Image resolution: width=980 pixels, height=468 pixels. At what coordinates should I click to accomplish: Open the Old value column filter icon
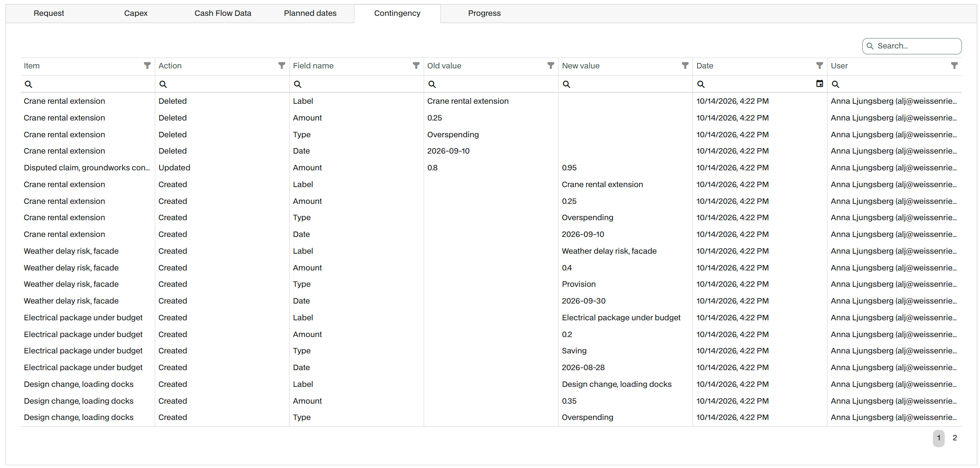tap(550, 66)
